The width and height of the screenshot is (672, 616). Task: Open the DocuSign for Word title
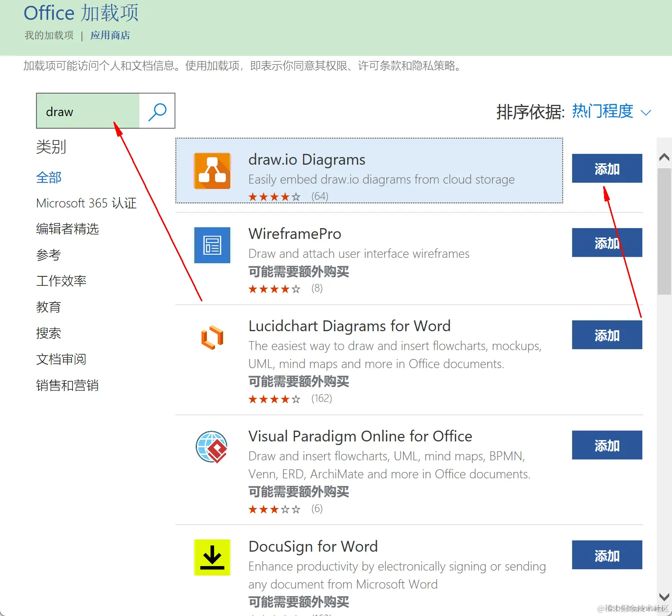point(313,547)
